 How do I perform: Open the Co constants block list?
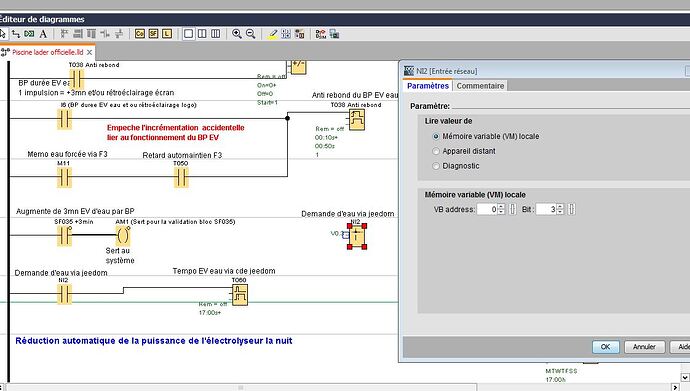(x=140, y=34)
